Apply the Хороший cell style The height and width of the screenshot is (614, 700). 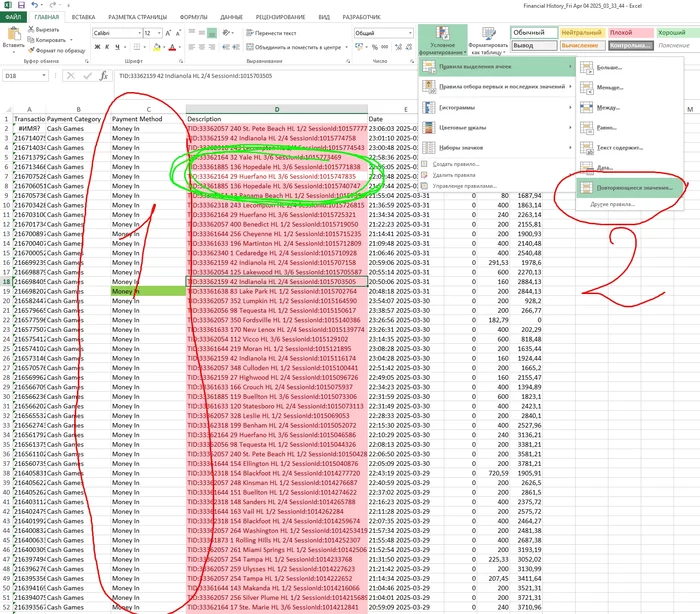point(678,33)
